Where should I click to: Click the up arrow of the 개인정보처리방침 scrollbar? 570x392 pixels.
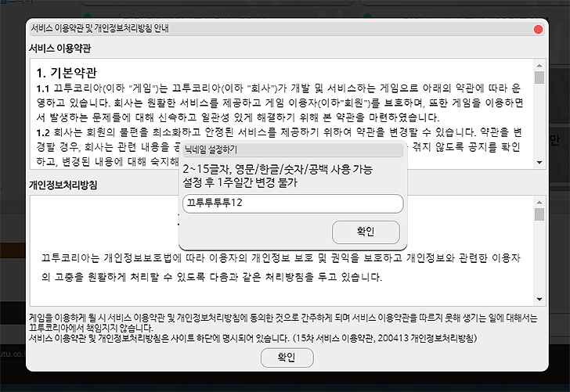539,203
